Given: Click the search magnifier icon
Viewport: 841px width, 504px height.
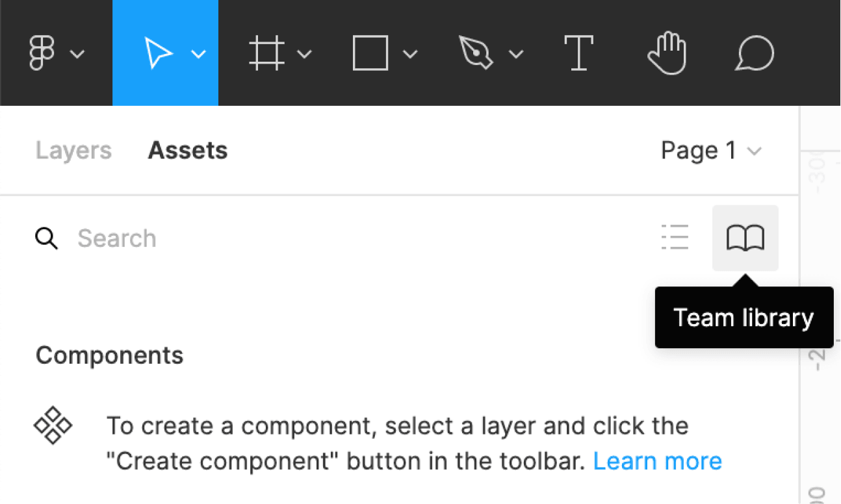Looking at the screenshot, I should tap(46, 238).
